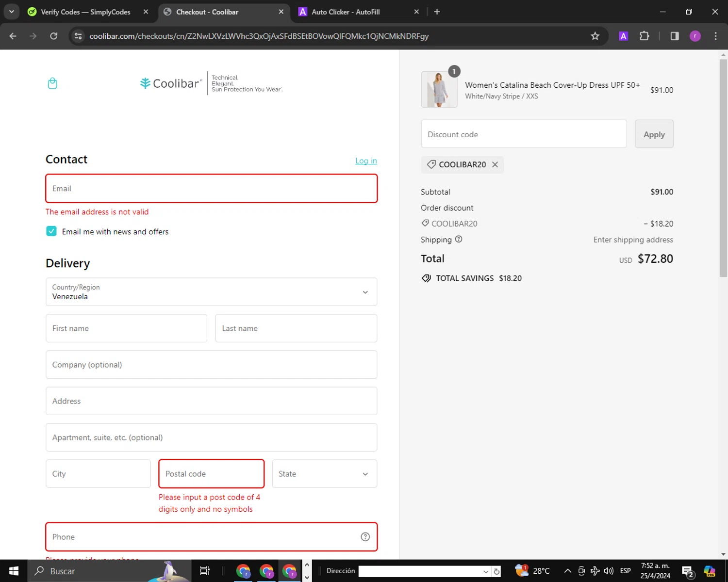This screenshot has height=582, width=728.
Task: Click the City field
Action: click(x=98, y=474)
